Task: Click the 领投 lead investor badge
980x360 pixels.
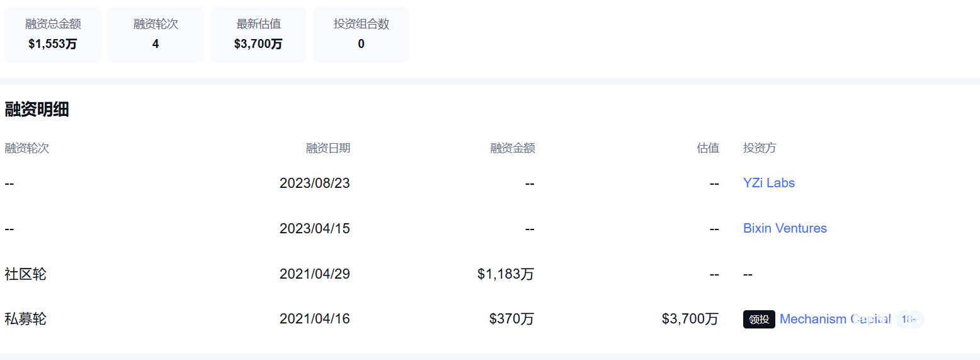Action: (x=759, y=320)
